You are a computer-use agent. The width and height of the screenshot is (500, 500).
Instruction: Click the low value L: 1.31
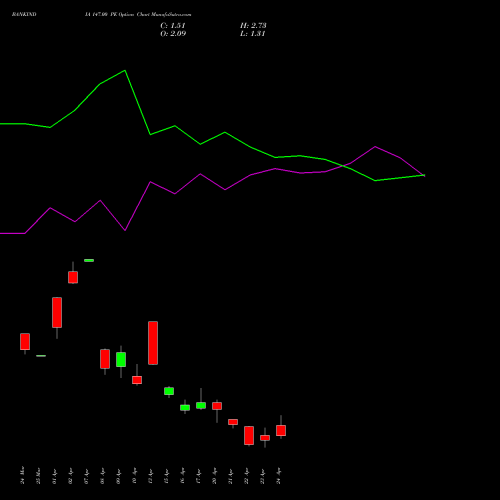tap(252, 34)
